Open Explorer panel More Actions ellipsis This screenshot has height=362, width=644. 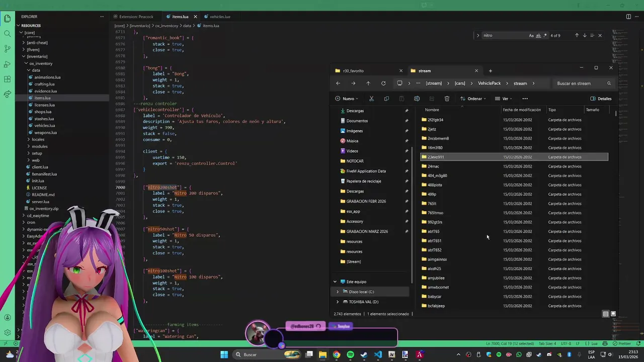pos(102,17)
